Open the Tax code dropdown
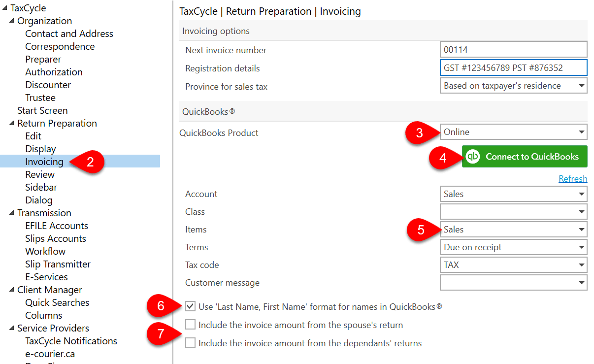 513,265
